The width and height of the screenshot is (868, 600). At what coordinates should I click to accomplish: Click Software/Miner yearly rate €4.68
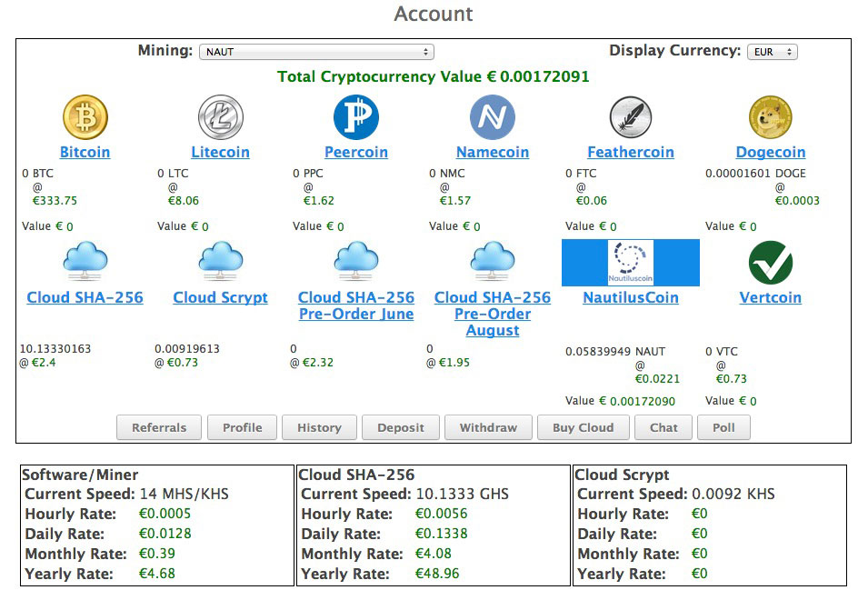[157, 574]
